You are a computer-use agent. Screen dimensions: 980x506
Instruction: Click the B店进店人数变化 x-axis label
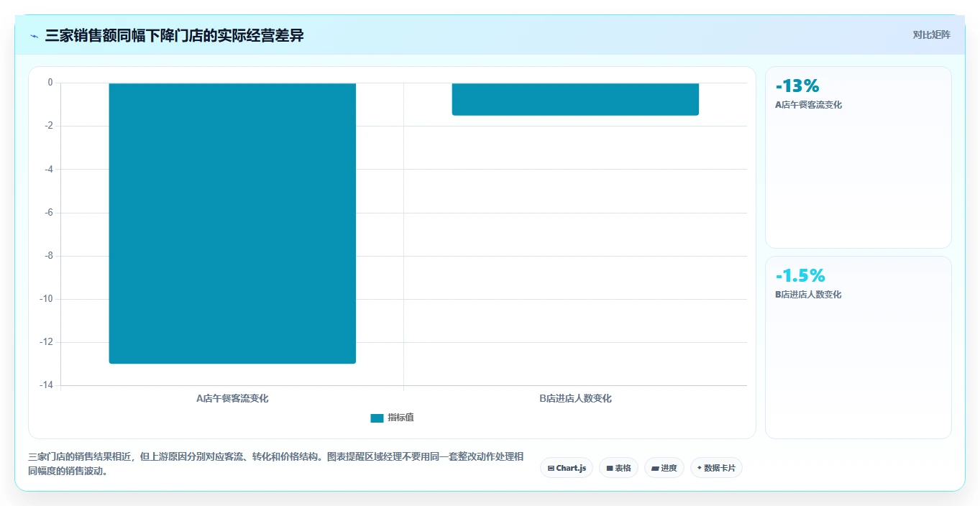[575, 398]
